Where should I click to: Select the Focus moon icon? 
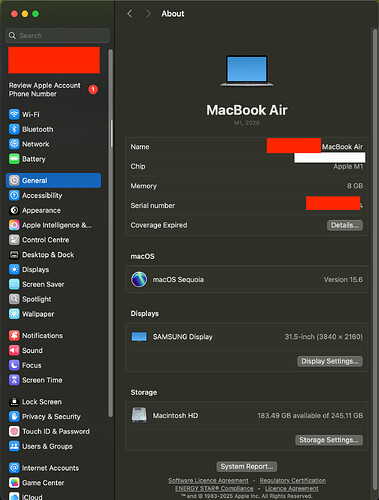14,365
